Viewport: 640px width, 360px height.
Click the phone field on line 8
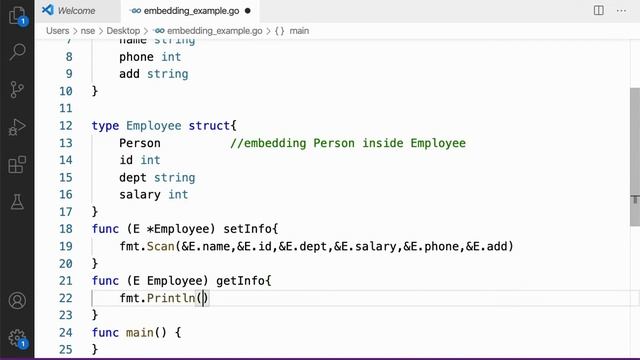click(x=136, y=57)
